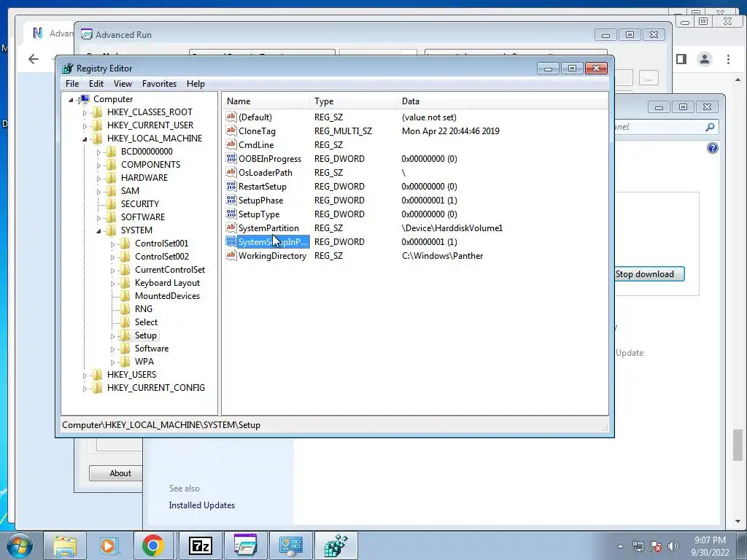Image resolution: width=747 pixels, height=560 pixels.
Task: Collapse the Computer root node
Action: 71,99
